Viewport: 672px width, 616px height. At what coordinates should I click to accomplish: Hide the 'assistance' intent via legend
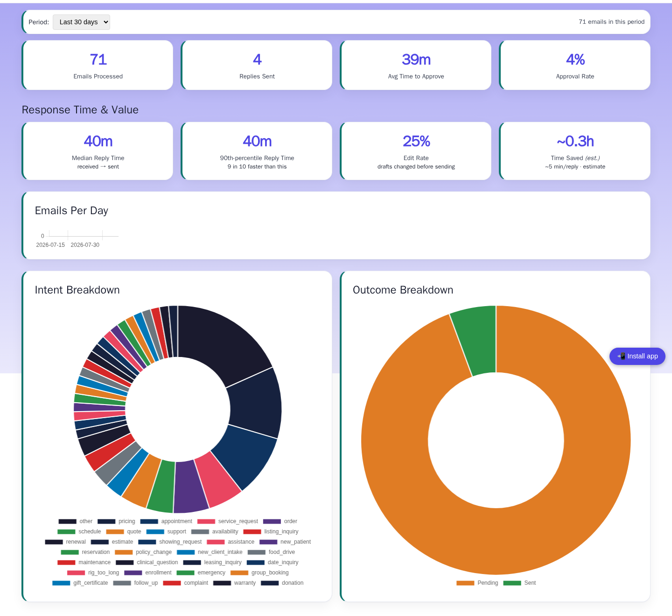click(x=231, y=542)
